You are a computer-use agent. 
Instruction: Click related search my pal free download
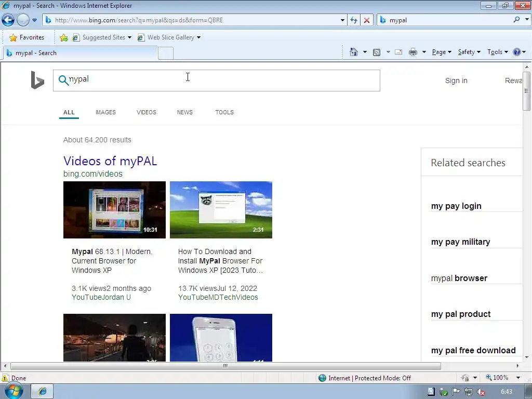tap(473, 350)
